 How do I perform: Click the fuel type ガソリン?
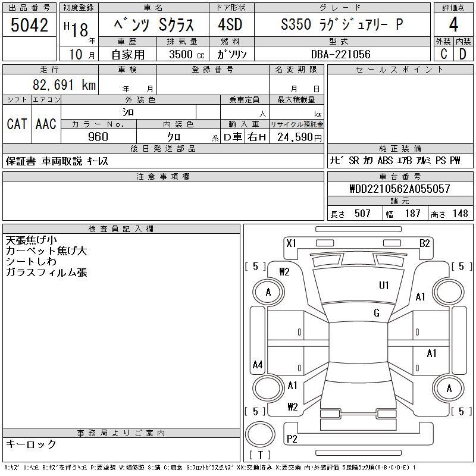click(231, 54)
